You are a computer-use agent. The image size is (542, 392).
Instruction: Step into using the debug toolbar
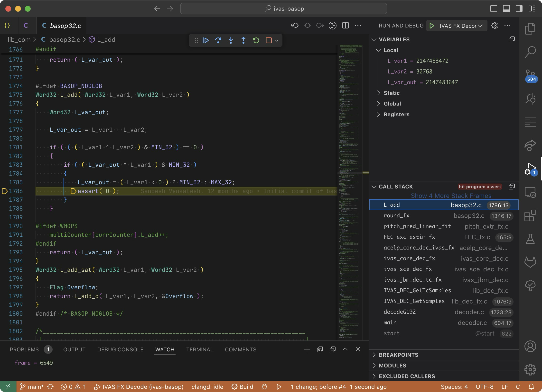[x=231, y=40]
